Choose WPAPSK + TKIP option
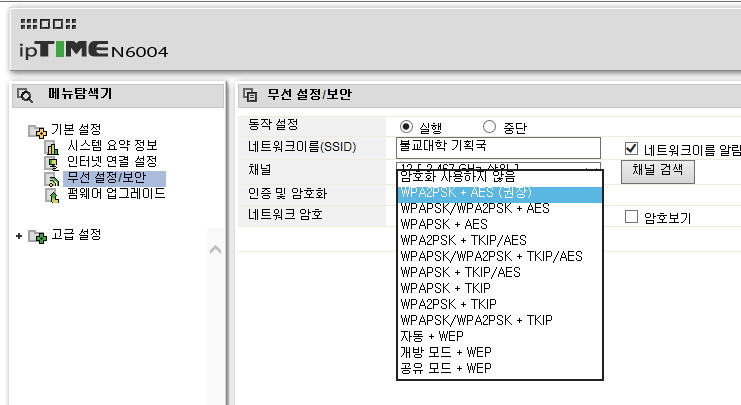Viewport: 741px width, 405px height. 500,288
